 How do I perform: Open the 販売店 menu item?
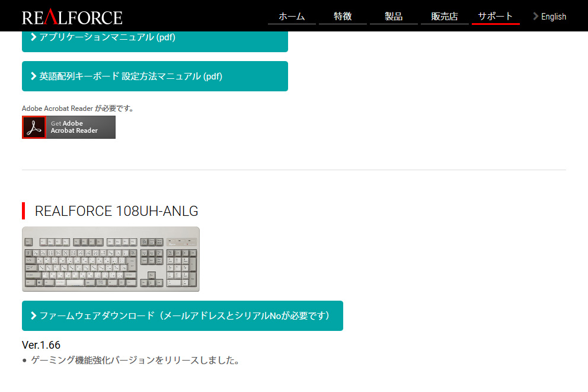pos(445,17)
